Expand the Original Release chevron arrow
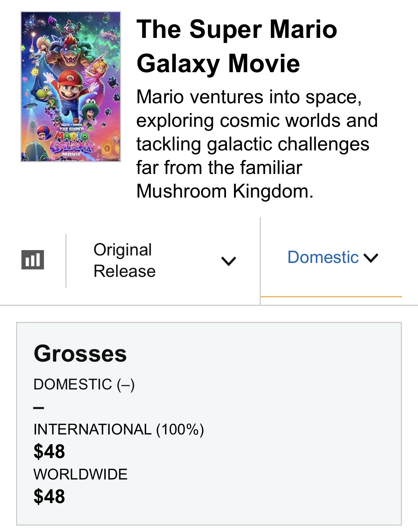This screenshot has width=418, height=532. pos(228,261)
